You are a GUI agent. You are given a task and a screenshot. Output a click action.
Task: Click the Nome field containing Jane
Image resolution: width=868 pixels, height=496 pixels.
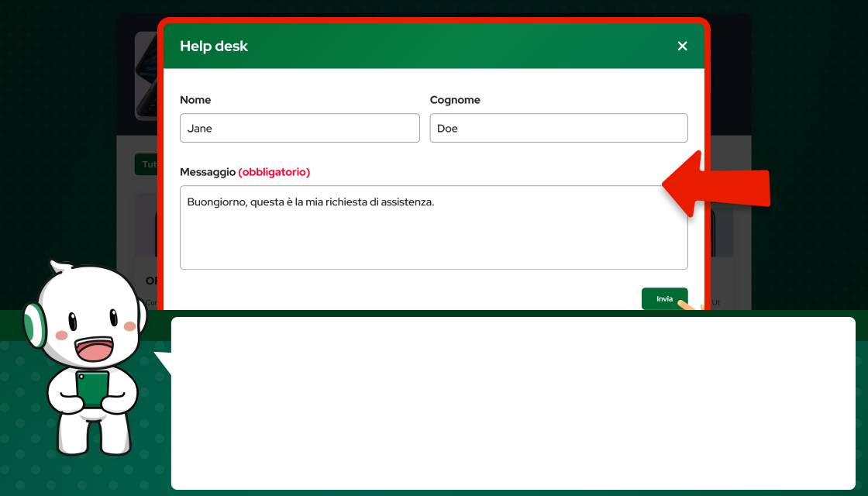pos(299,129)
